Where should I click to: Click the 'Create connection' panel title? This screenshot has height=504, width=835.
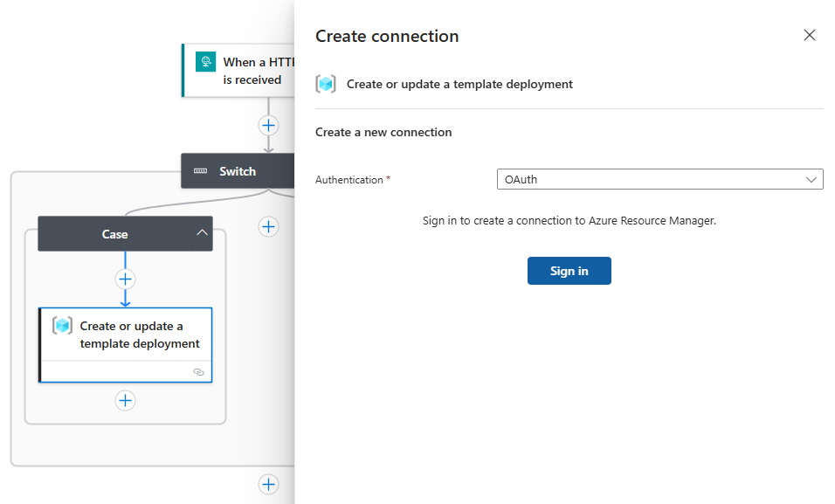[x=387, y=36]
